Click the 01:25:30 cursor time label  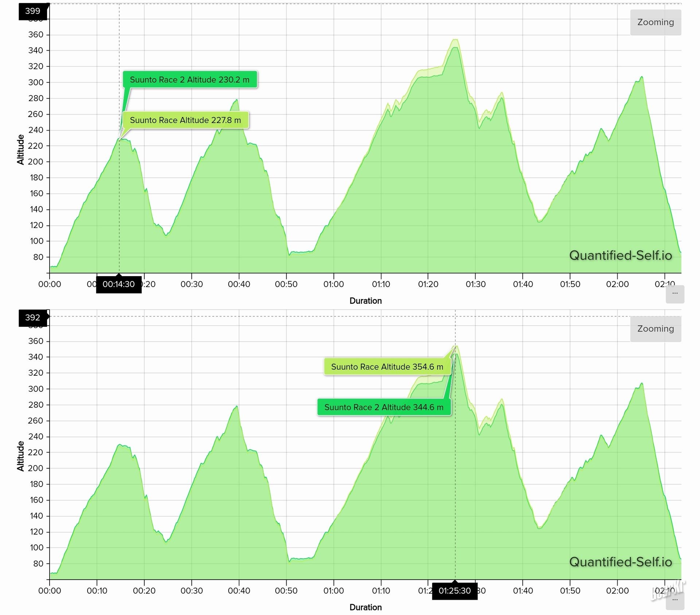pyautogui.click(x=454, y=591)
